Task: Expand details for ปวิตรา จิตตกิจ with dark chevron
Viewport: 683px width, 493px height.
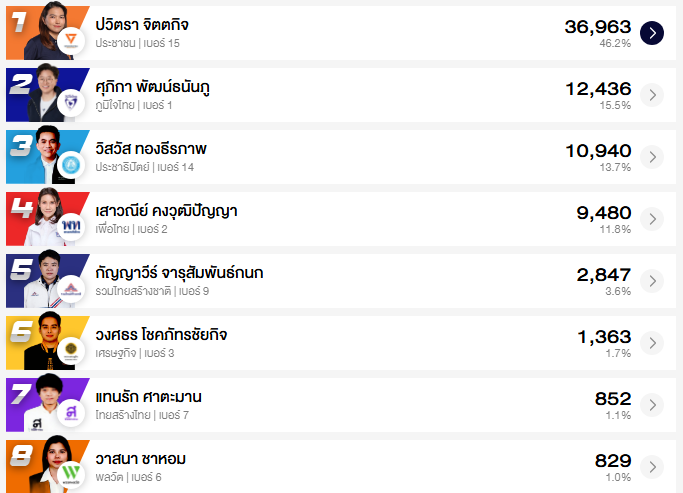Action: coord(652,33)
